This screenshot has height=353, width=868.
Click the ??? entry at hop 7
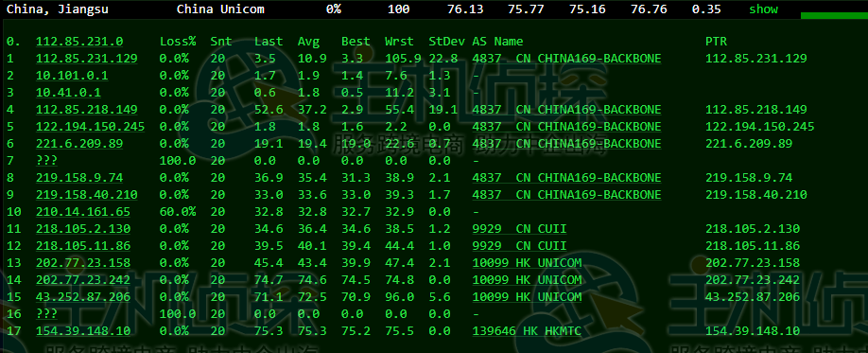46,161
